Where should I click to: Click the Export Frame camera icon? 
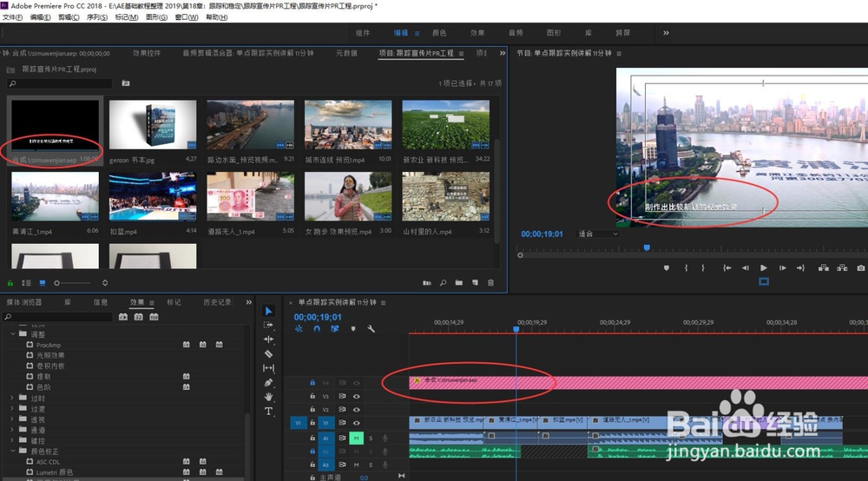point(860,268)
